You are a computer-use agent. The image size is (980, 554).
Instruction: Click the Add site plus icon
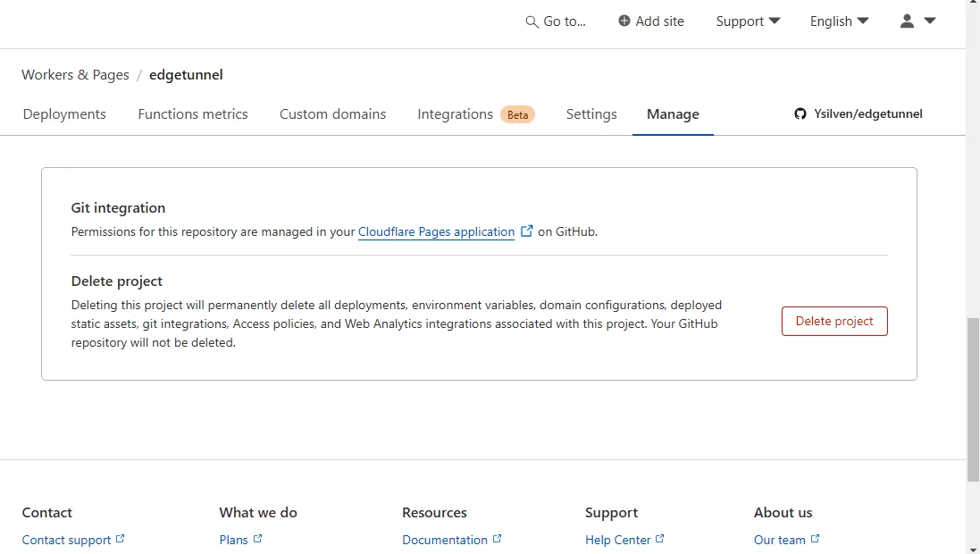[624, 21]
